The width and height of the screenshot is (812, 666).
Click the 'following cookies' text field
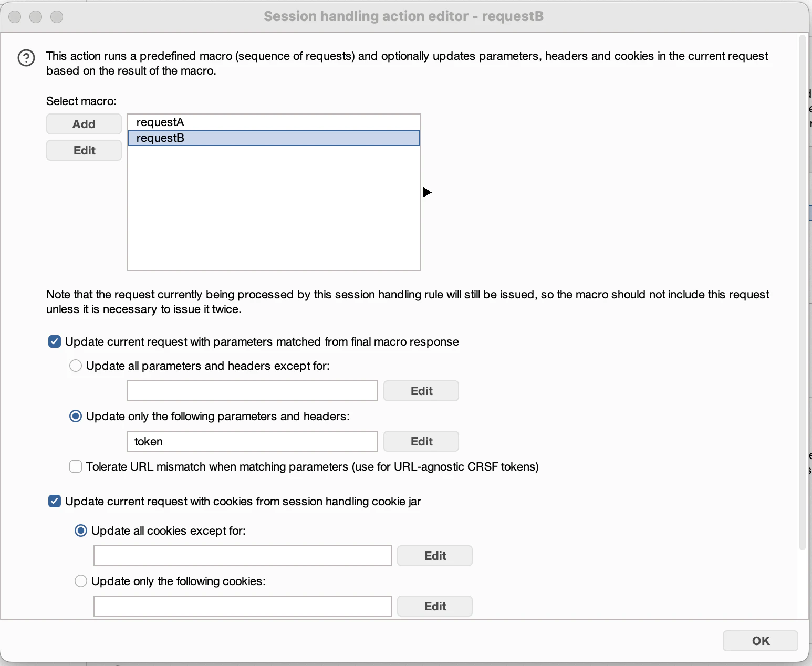point(243,606)
